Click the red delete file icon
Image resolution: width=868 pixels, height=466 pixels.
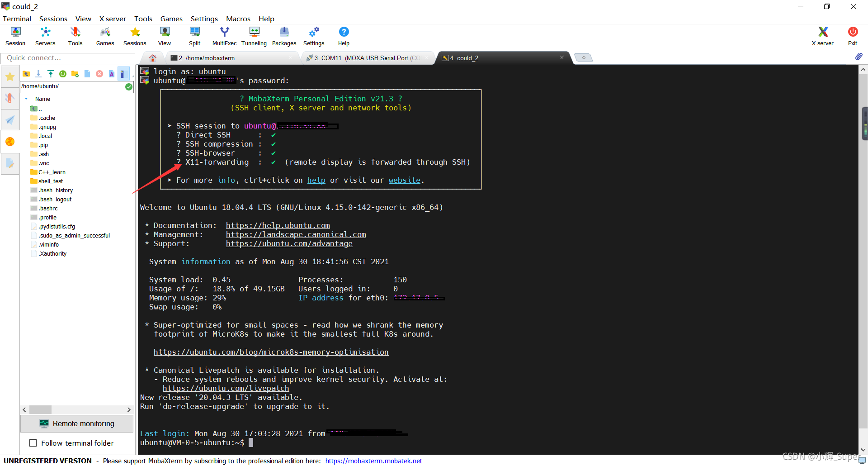[x=99, y=74]
